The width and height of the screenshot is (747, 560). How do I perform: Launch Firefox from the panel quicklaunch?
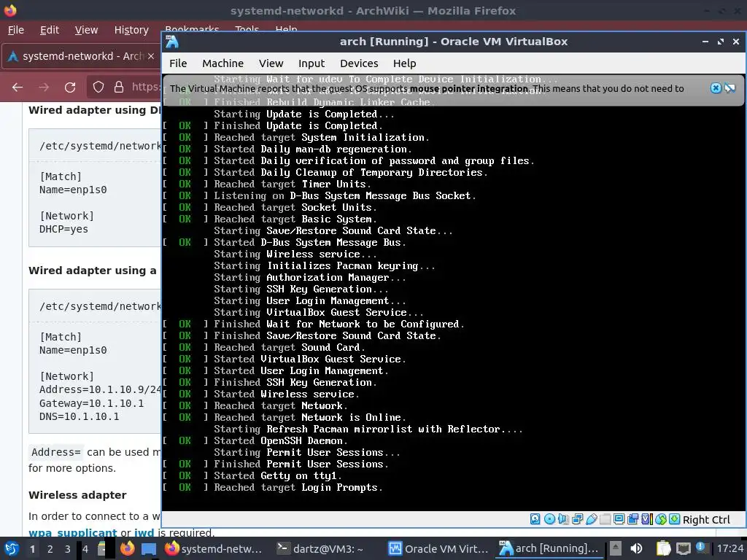pyautogui.click(x=127, y=548)
